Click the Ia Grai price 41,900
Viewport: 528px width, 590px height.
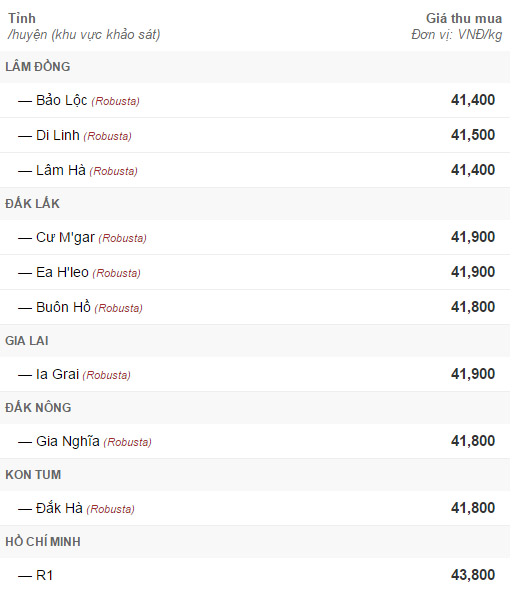pyautogui.click(x=473, y=374)
